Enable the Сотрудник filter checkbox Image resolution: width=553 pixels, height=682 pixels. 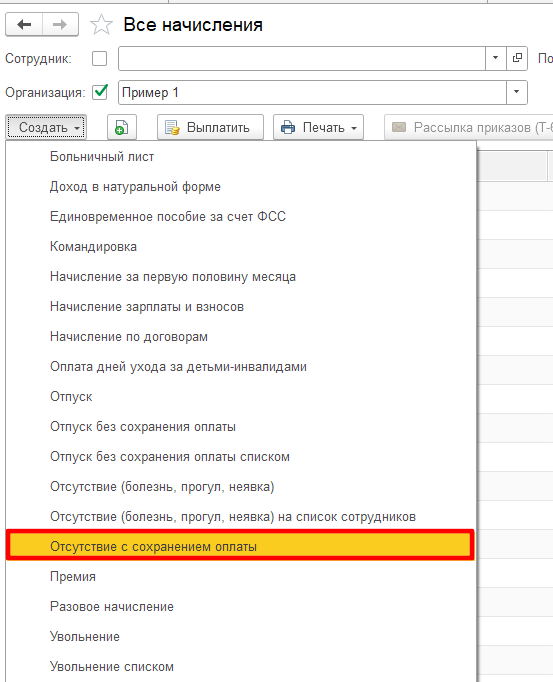(x=100, y=59)
